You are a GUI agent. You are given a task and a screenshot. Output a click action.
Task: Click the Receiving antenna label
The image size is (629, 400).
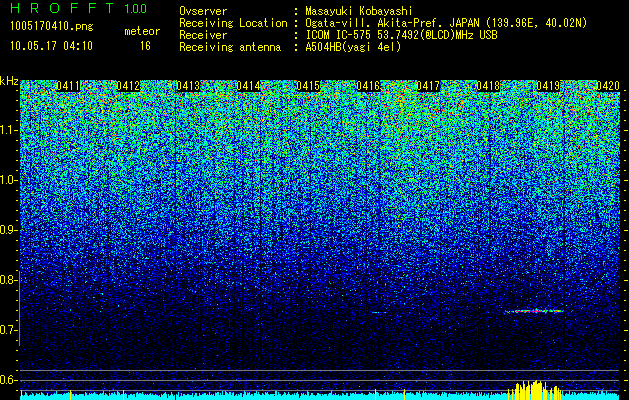[x=230, y=47]
